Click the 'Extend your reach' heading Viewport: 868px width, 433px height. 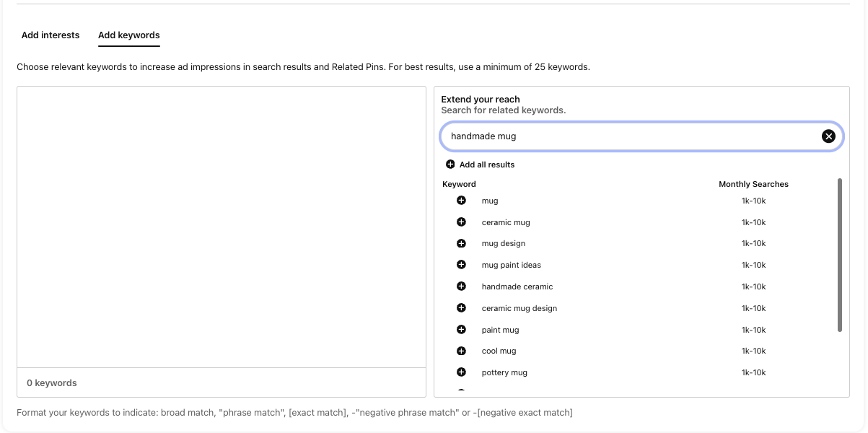click(x=481, y=100)
